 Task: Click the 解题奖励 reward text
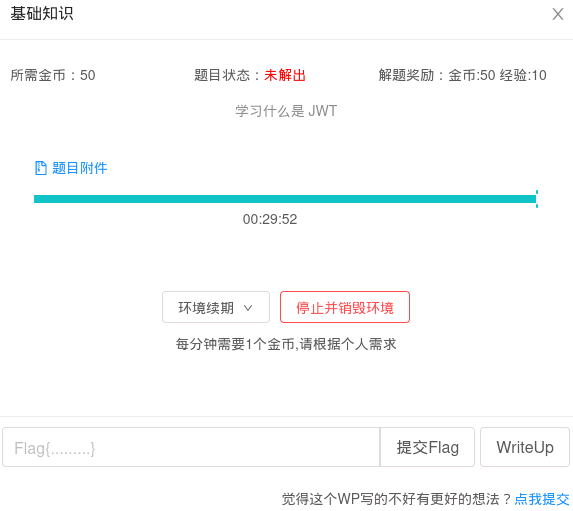point(462,75)
